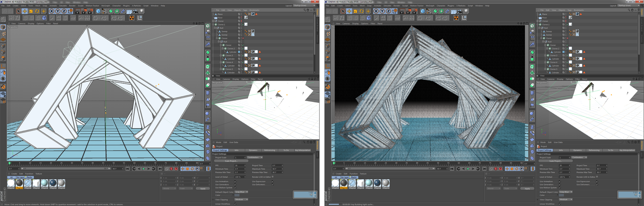The width and height of the screenshot is (644, 206).
Task: Open Cameras viewport menu in left window
Action: pyautogui.click(x=21, y=24)
